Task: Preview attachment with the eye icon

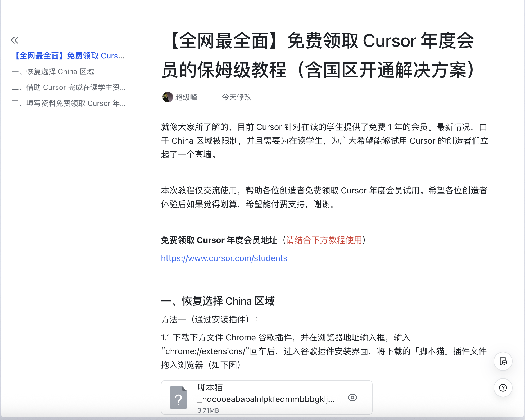Action: click(352, 398)
